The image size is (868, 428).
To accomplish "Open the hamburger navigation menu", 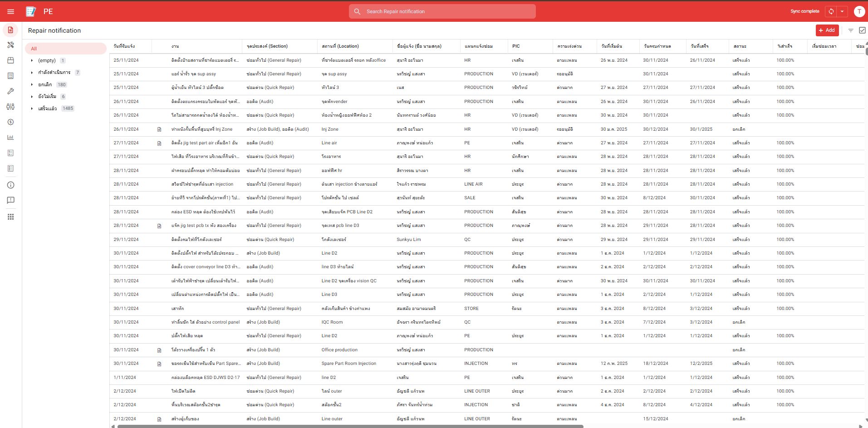I will [x=11, y=11].
